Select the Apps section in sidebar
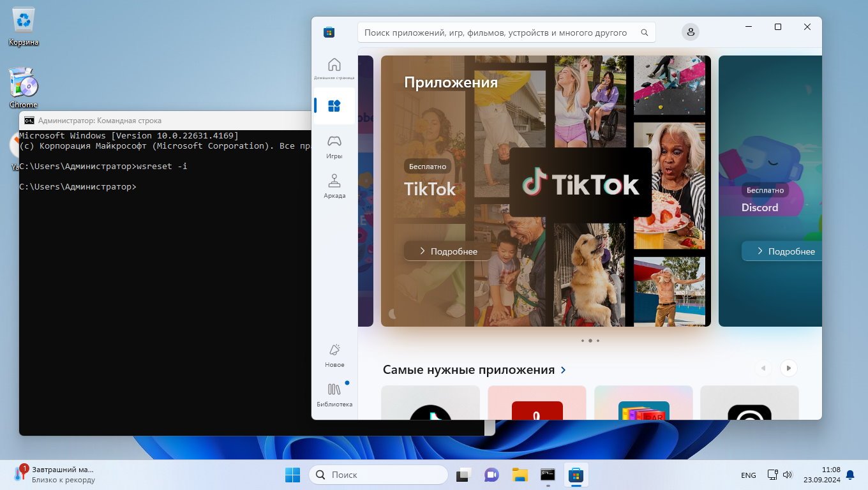This screenshot has height=490, width=868. tap(334, 106)
